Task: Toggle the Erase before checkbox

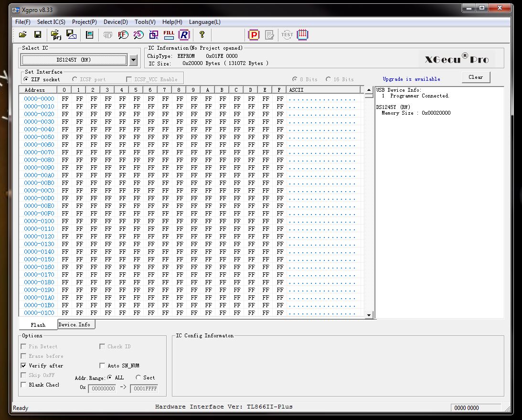Action: tap(23, 356)
